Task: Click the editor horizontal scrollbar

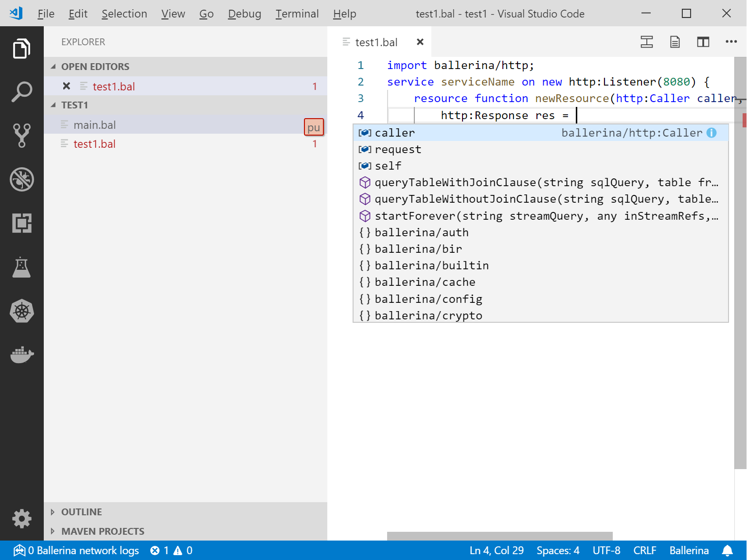Action: click(499, 536)
